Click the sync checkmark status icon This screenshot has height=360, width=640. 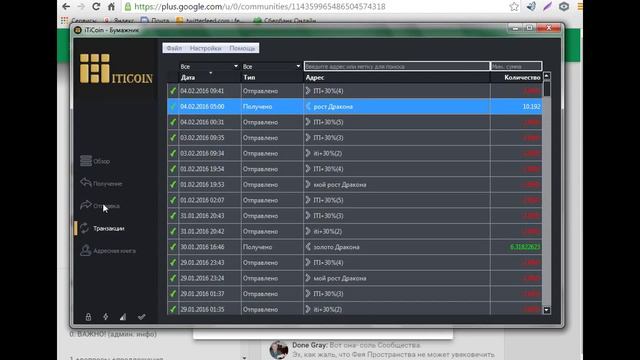[x=141, y=317]
